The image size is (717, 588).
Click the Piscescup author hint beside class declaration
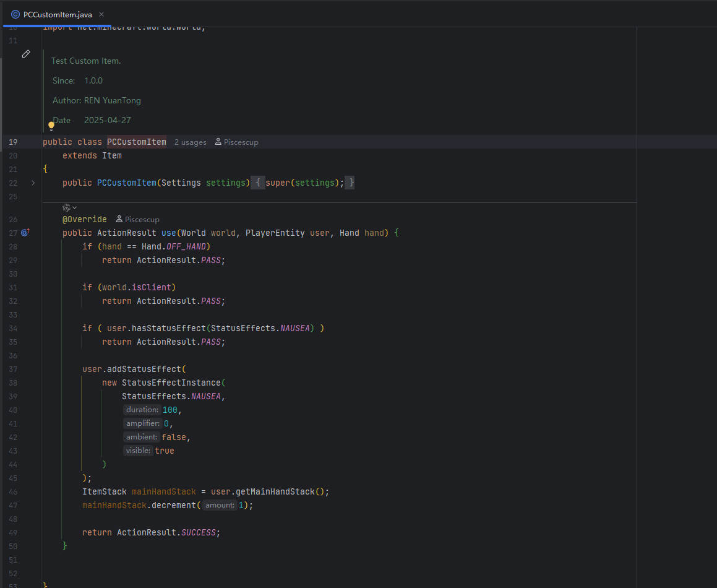pos(237,142)
